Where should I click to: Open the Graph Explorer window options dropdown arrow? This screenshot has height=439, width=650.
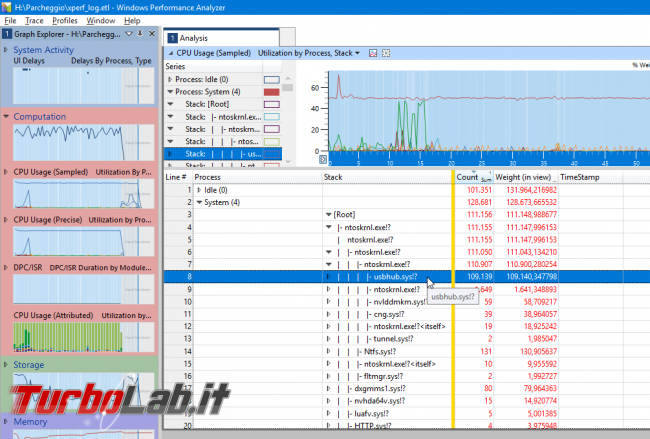click(129, 34)
